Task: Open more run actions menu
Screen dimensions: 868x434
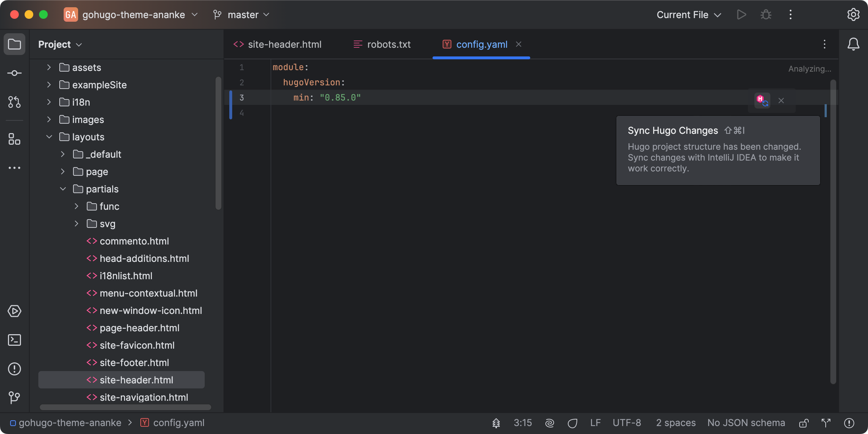Action: 791,15
